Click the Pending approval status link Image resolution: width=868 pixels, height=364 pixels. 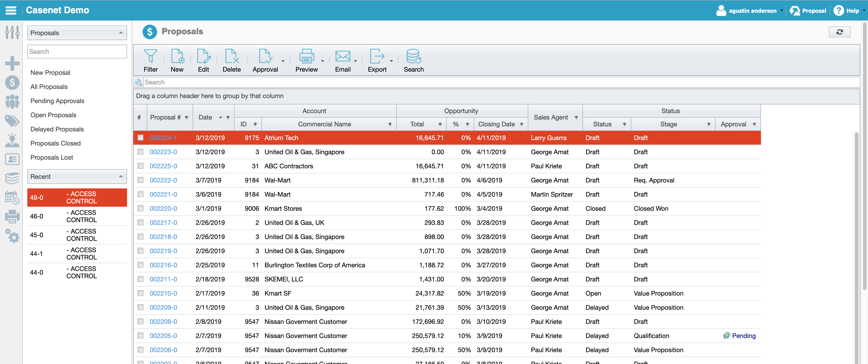744,336
